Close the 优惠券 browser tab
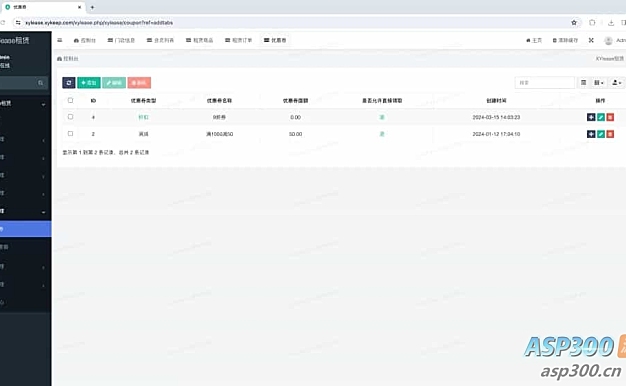Screen dimensions: 626x386 [x=79, y=7]
